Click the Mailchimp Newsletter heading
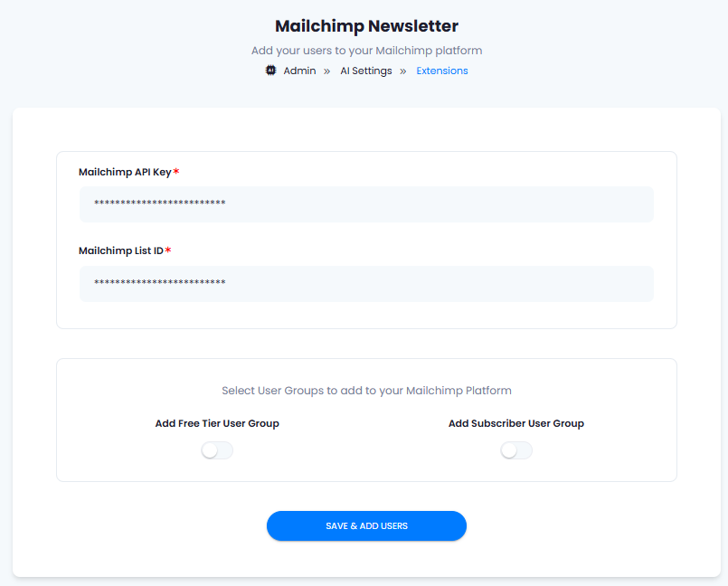728x586 pixels. click(366, 26)
